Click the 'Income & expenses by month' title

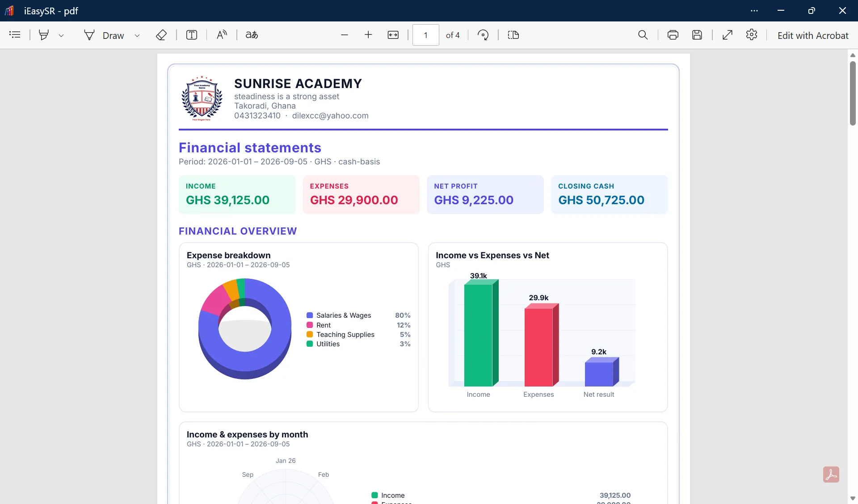pyautogui.click(x=247, y=434)
